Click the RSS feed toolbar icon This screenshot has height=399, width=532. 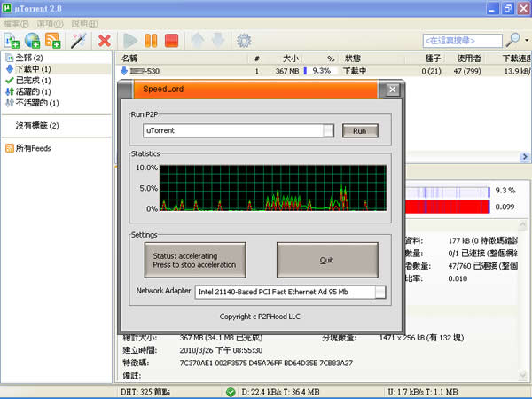coord(53,40)
